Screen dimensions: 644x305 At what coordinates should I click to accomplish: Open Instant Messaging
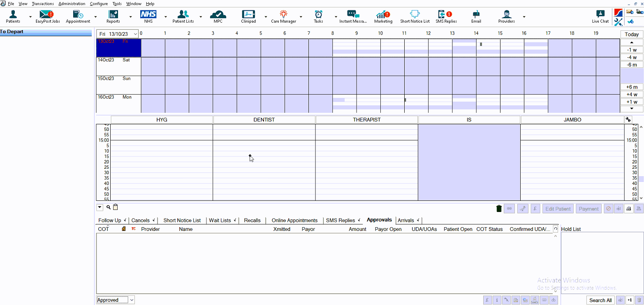coord(353,16)
